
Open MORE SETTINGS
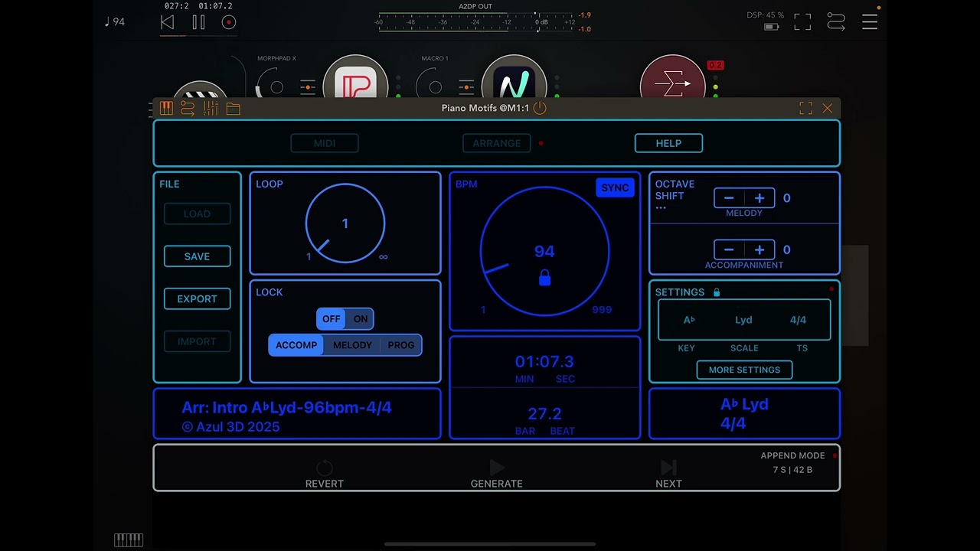click(744, 370)
